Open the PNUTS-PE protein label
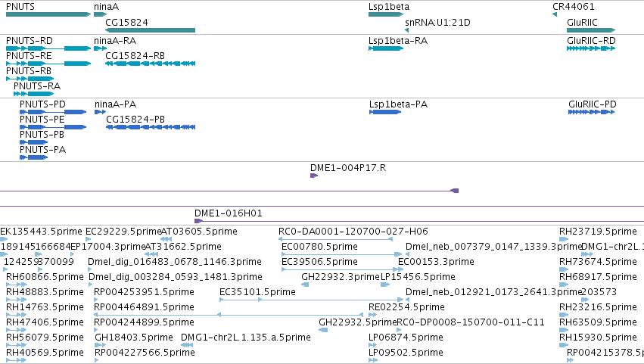Viewport: 644px width, 364px height. 42,120
